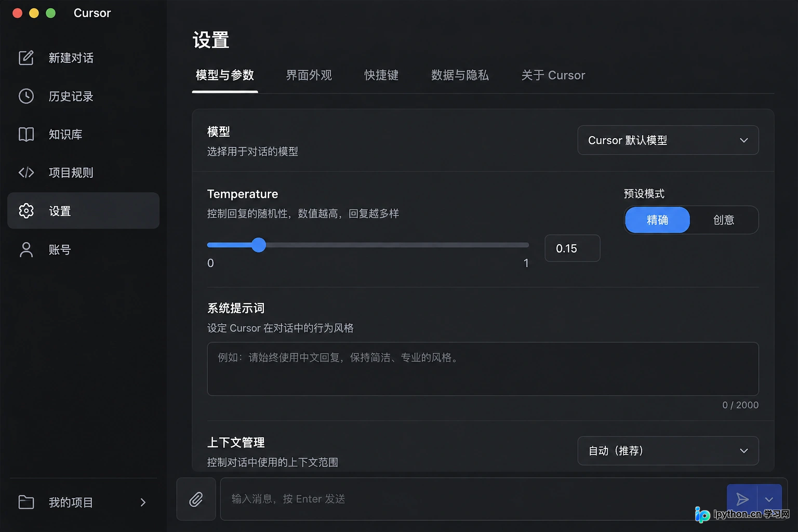798x532 pixels.
Task: Attach a file with the paperclip icon
Action: [x=196, y=499]
